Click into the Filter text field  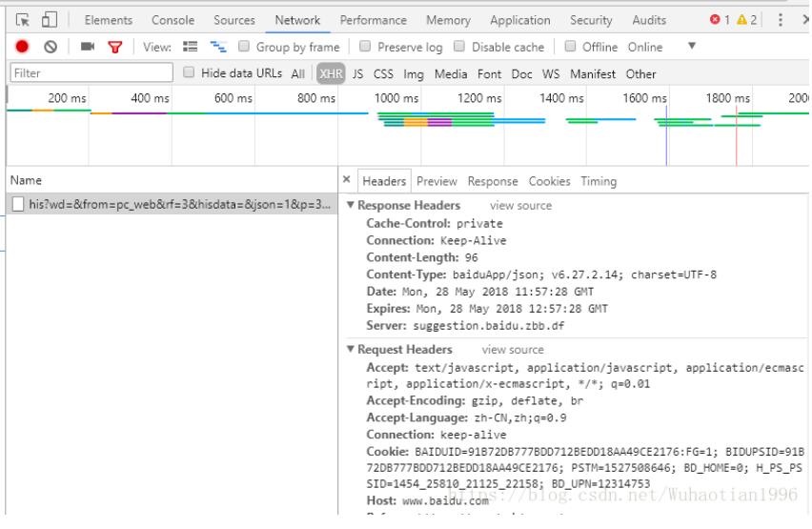tap(91, 72)
